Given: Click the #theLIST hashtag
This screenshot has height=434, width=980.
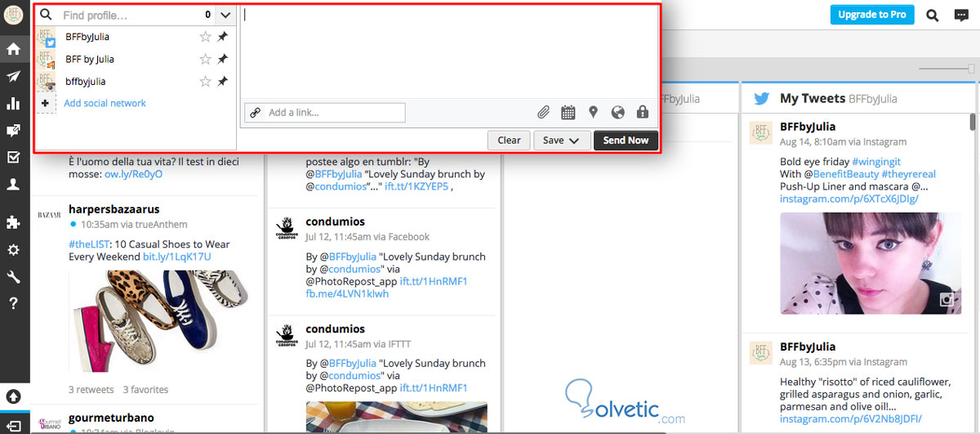Looking at the screenshot, I should [x=89, y=244].
